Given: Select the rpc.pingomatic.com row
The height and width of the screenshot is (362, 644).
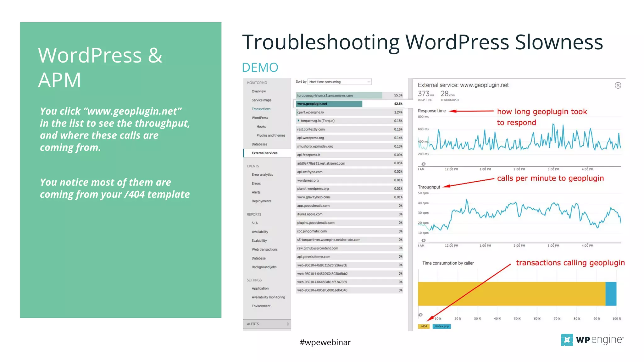Looking at the screenshot, I should tap(349, 231).
